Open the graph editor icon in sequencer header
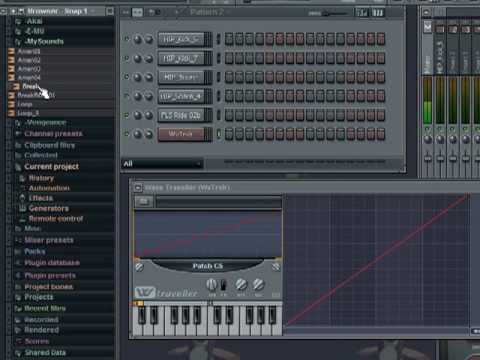 (362, 12)
